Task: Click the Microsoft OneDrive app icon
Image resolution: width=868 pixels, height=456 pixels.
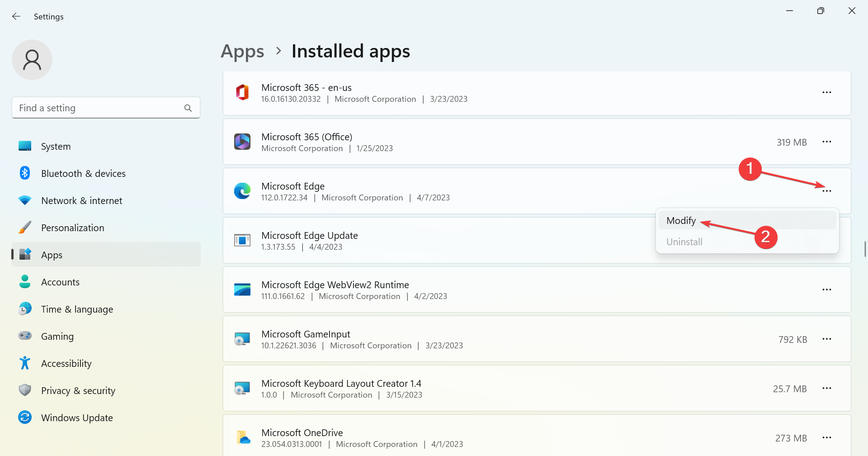Action: [x=243, y=437]
